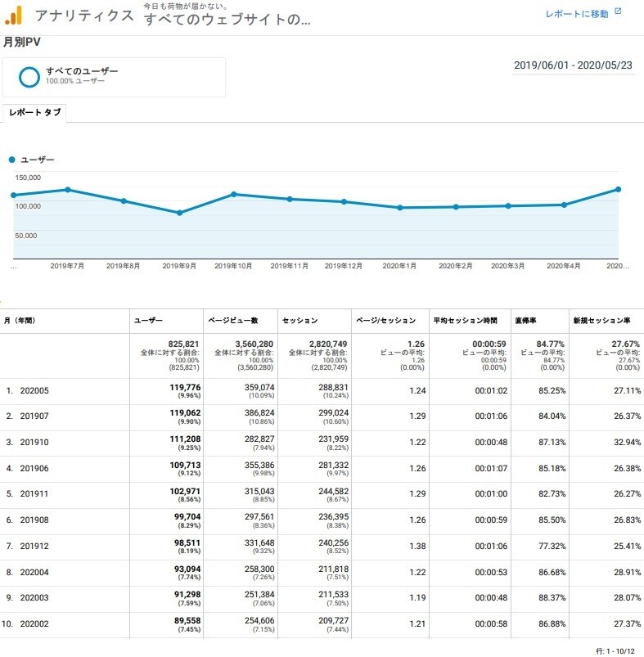Viewport: 644px width, 657px height.
Task: Click the すべてのユーザー segment box
Action: click(114, 78)
